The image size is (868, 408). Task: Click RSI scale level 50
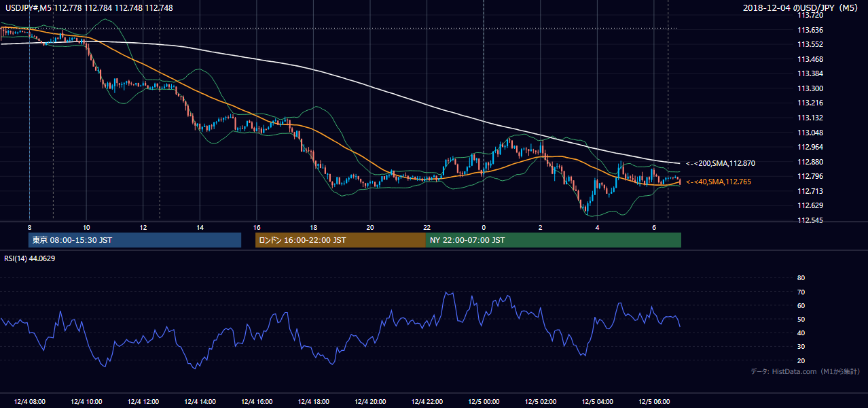(x=801, y=319)
